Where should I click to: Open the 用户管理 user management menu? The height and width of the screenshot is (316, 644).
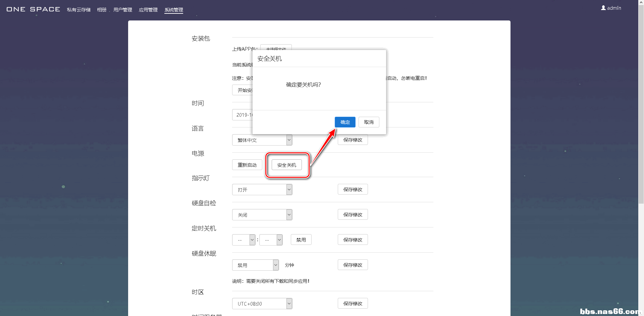[122, 10]
